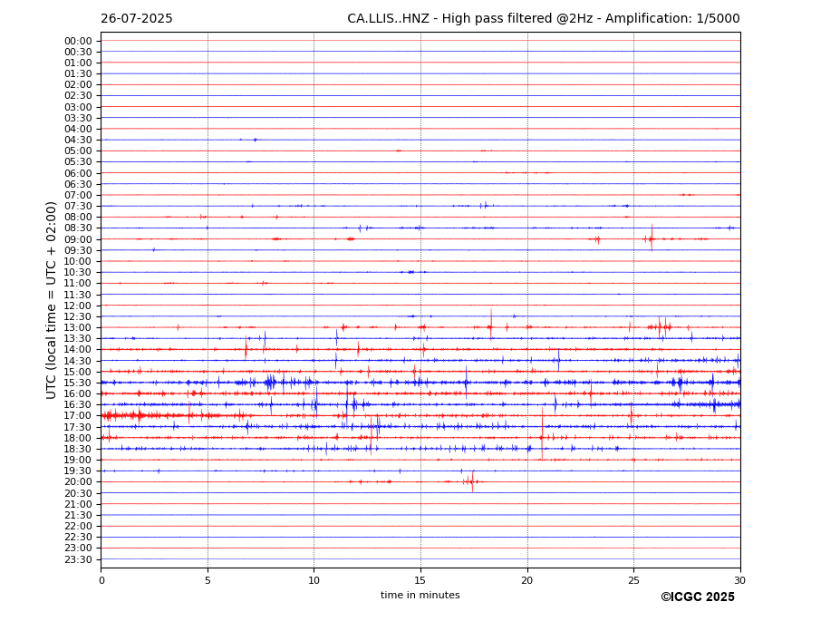
Task: Select the 01:30 row label
Action: pos(78,74)
